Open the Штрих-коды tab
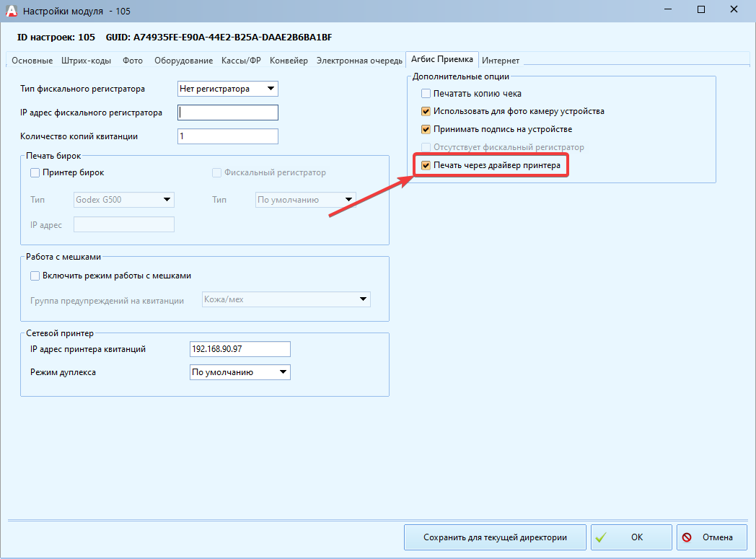 coord(87,61)
